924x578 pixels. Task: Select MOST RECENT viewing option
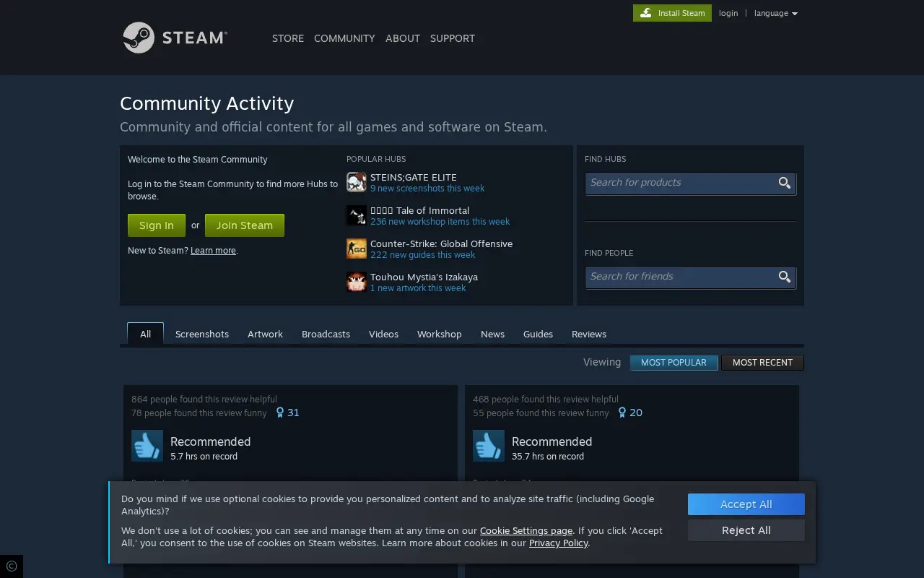(x=762, y=363)
